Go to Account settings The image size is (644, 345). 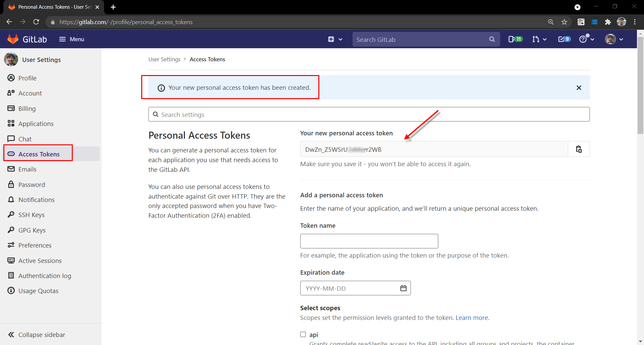pos(30,93)
